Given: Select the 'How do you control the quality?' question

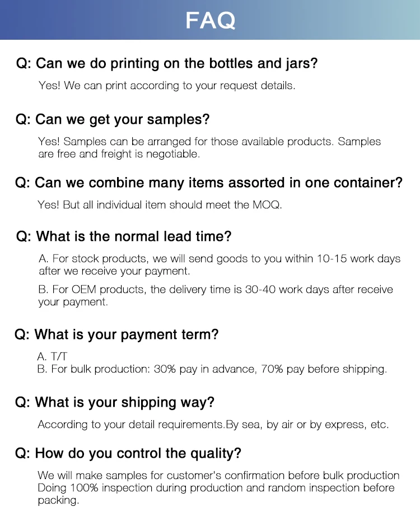Looking at the screenshot, I should pyautogui.click(x=128, y=453).
